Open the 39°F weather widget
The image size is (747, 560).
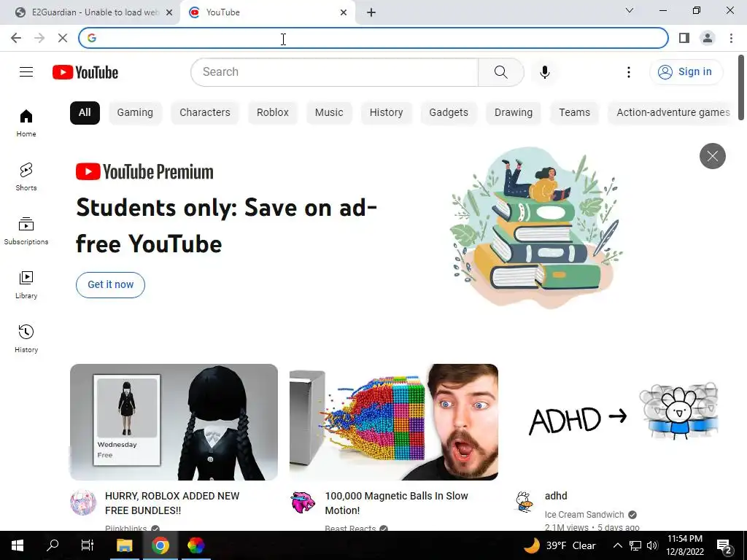click(560, 545)
